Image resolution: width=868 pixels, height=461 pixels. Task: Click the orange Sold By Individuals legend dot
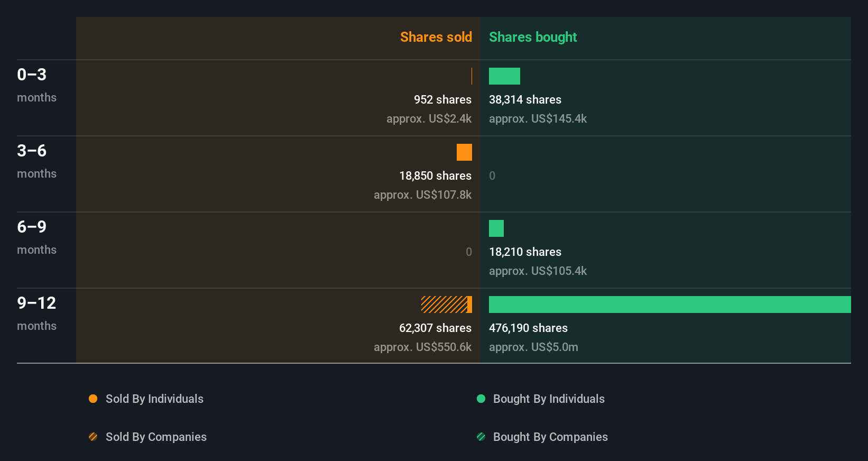pyautogui.click(x=93, y=399)
